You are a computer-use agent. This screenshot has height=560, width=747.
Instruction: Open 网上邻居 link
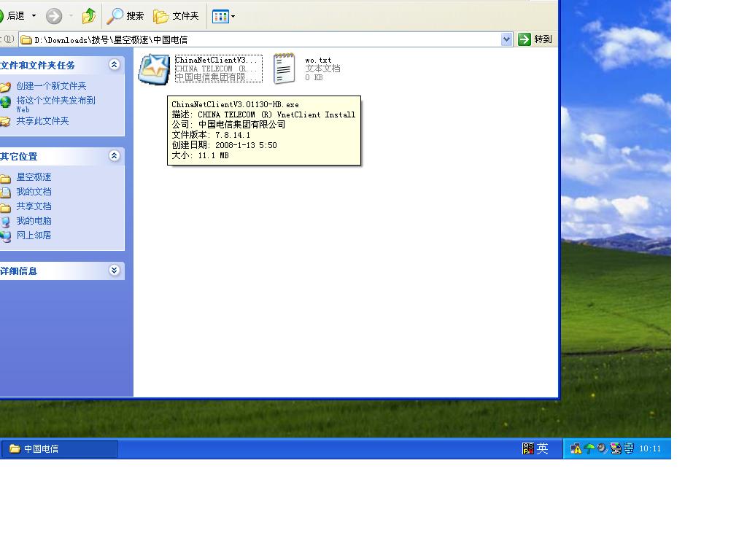coord(34,236)
